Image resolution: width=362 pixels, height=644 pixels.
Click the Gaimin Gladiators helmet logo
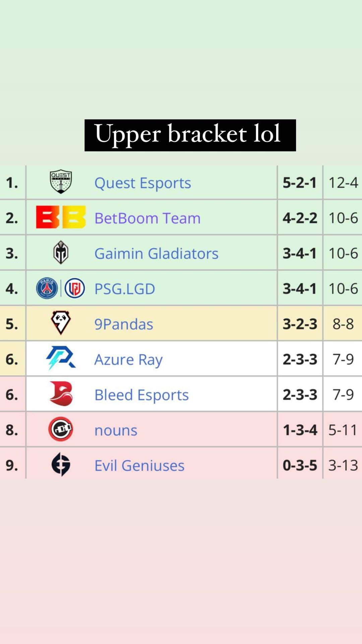point(61,252)
